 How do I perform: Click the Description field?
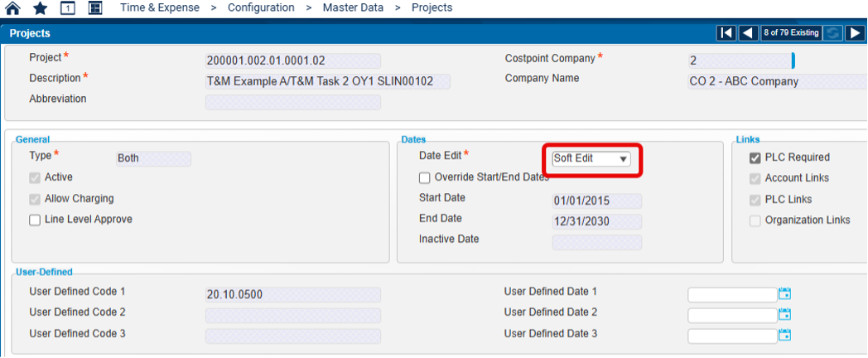[328, 82]
